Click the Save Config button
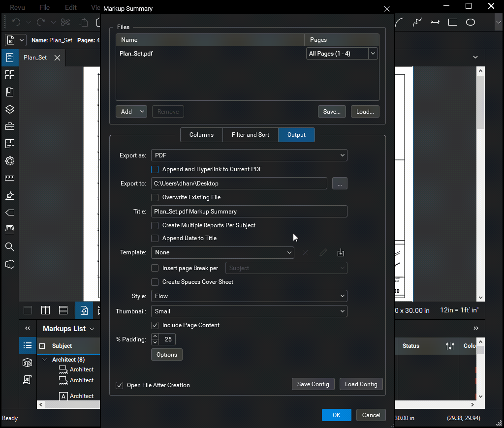 pos(313,384)
